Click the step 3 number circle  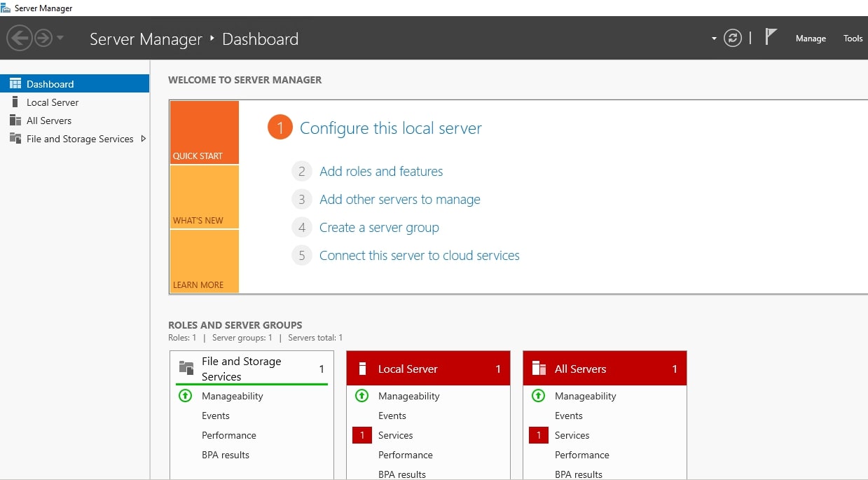click(301, 199)
